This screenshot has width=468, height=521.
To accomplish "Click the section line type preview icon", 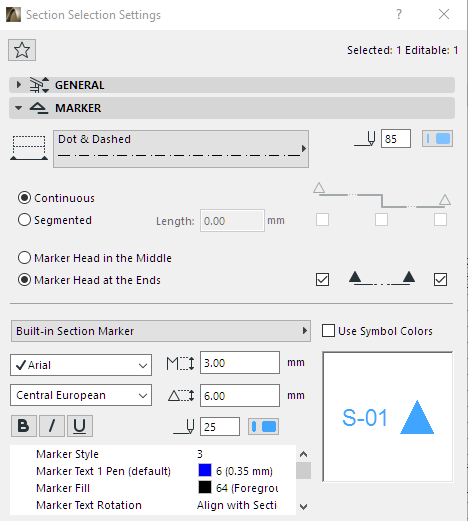I will [29, 148].
